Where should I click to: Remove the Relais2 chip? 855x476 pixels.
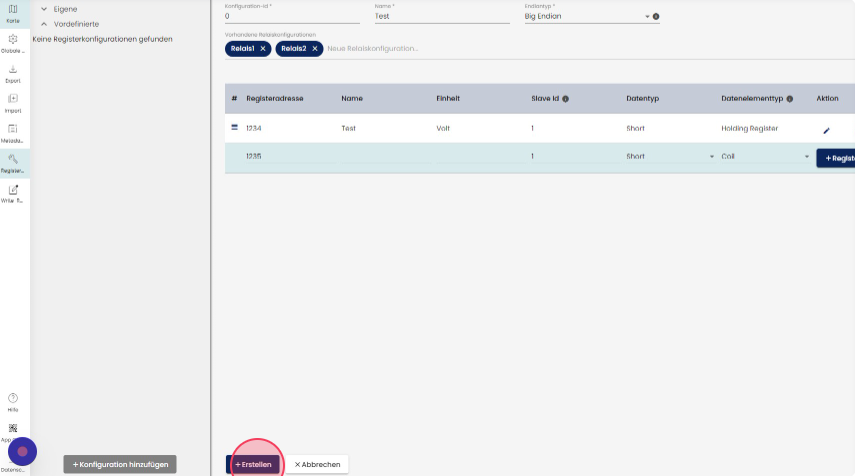coord(315,49)
